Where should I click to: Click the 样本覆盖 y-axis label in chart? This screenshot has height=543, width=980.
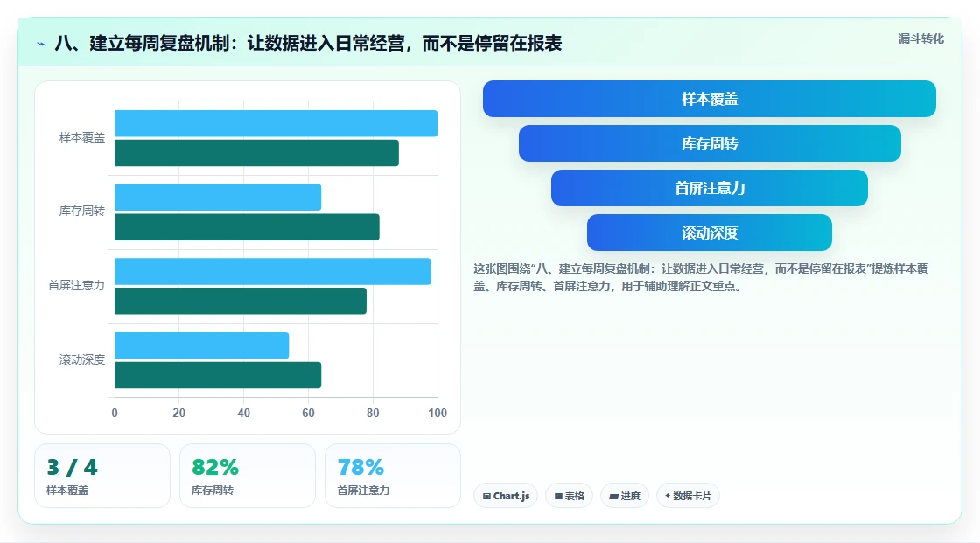82,137
